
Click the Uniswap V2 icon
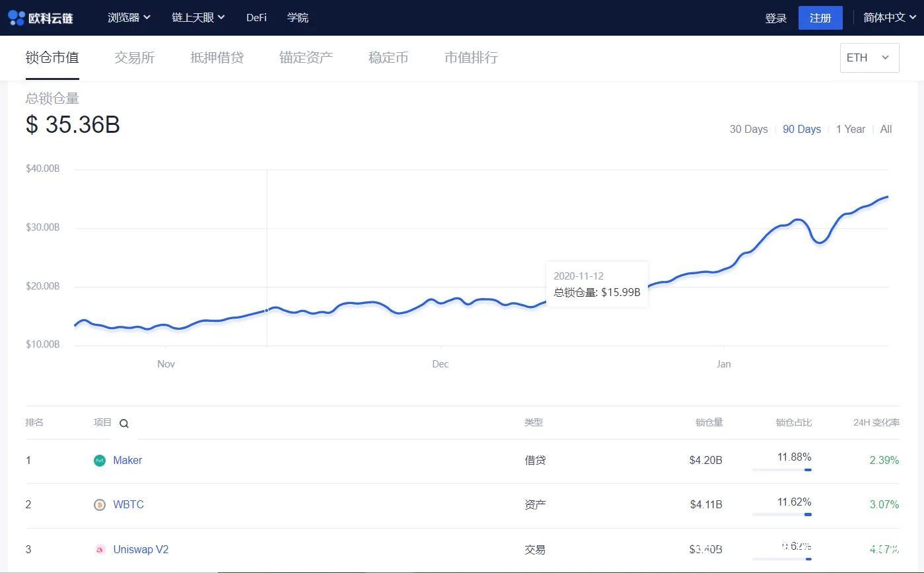click(x=100, y=549)
